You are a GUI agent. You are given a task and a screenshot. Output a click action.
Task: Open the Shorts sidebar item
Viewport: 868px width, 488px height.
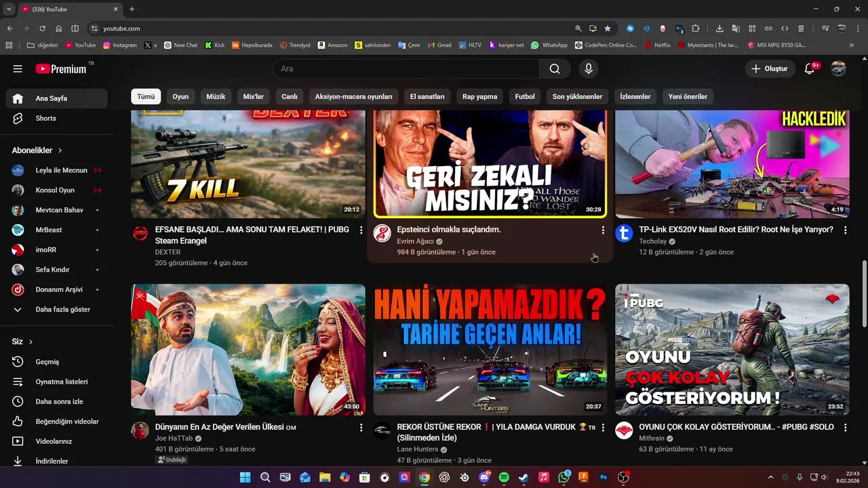coord(57,119)
